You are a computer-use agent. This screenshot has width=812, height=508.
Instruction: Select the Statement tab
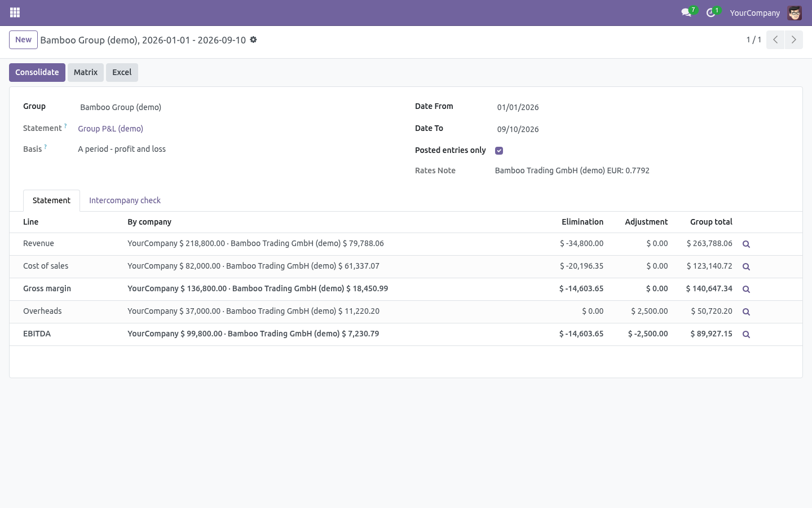[51, 200]
